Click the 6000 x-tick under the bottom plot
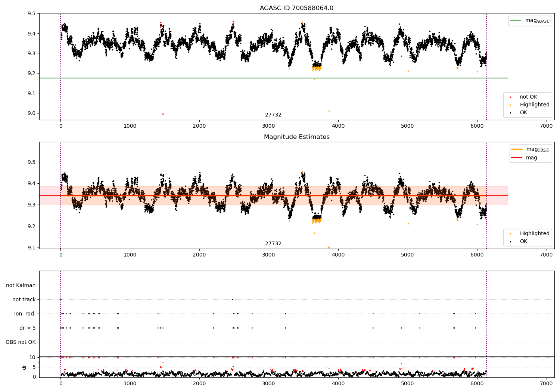Viewport: 560px width, 392px height. click(477, 383)
